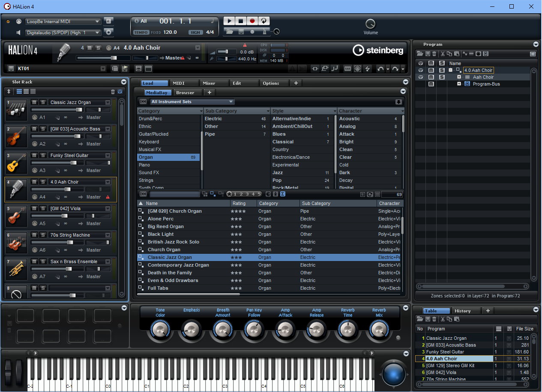
Task: Mute the Classic Jazz Organ slot
Action: point(35,102)
